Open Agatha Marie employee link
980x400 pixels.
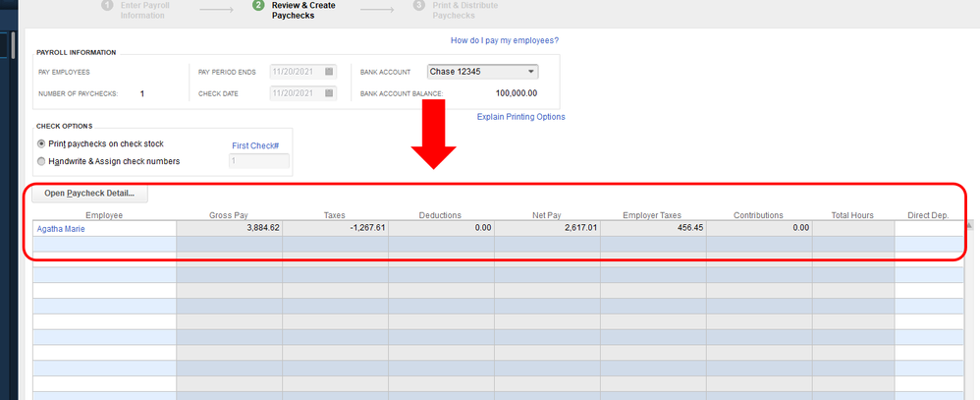click(61, 228)
